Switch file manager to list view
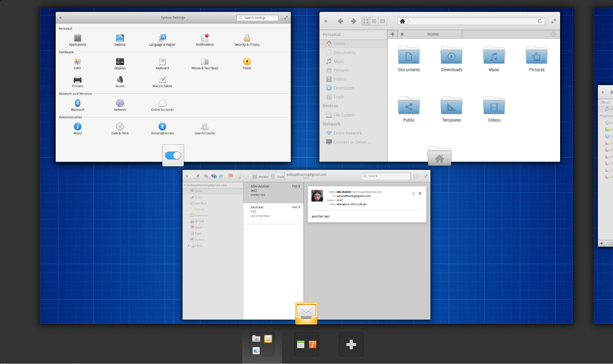613x364 pixels. 374,21
